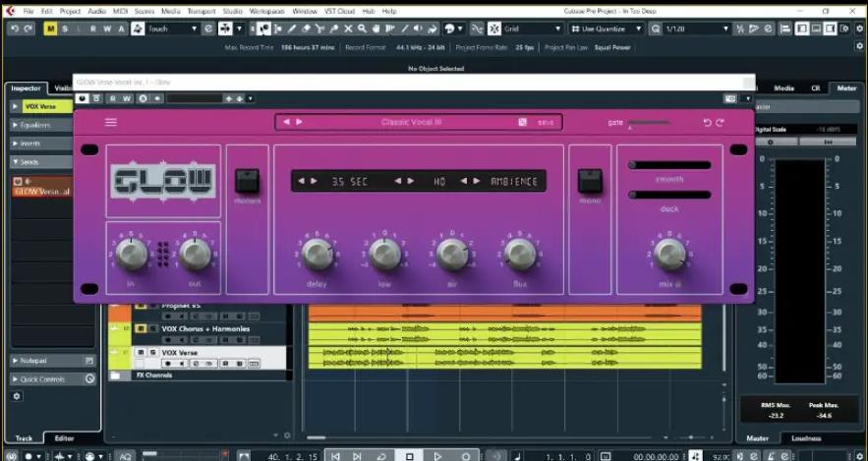
Task: Toggle Write automation W in main toolbar
Action: tap(107, 29)
